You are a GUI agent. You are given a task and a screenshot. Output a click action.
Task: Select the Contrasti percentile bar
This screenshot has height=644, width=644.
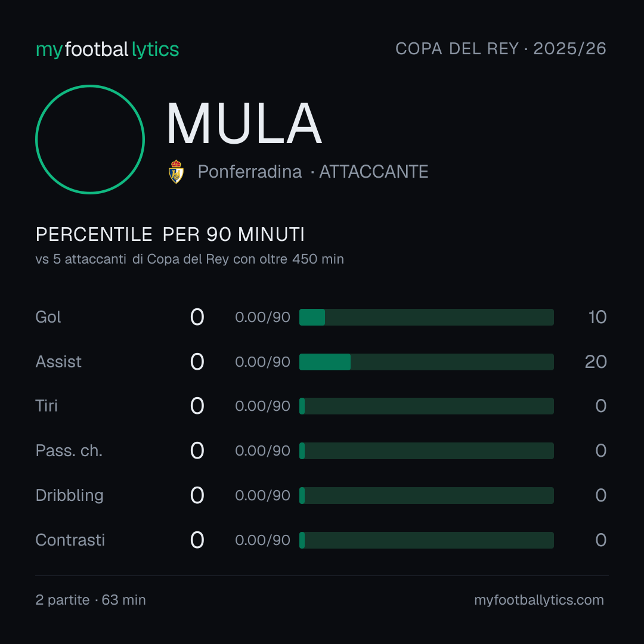pos(426,540)
